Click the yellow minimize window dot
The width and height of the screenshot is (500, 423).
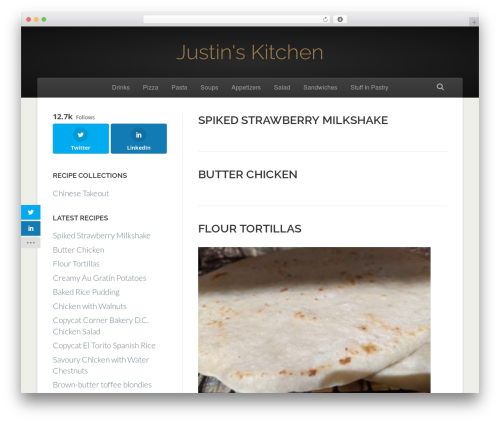click(36, 19)
